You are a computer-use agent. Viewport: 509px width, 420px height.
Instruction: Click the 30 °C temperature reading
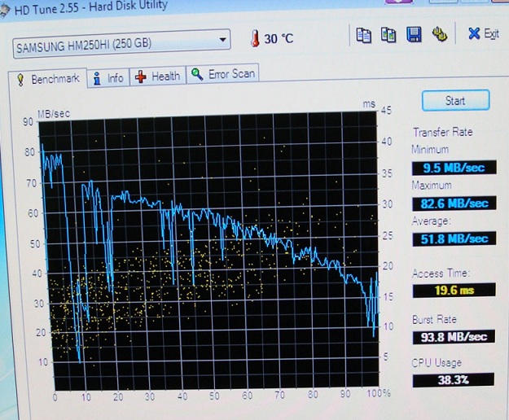(x=279, y=38)
